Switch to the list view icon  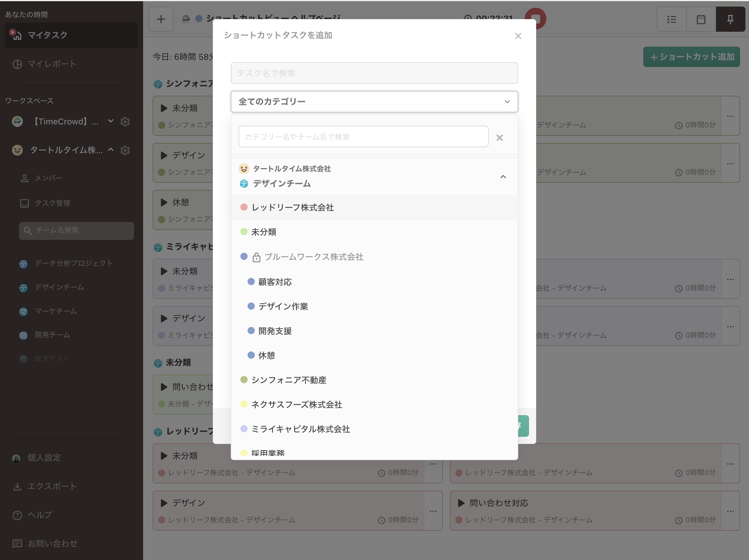(x=671, y=19)
